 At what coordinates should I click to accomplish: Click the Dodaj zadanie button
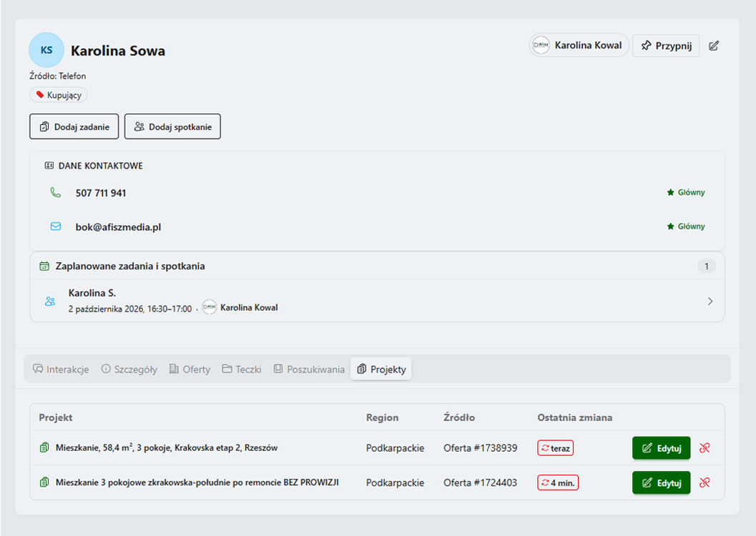pyautogui.click(x=74, y=126)
